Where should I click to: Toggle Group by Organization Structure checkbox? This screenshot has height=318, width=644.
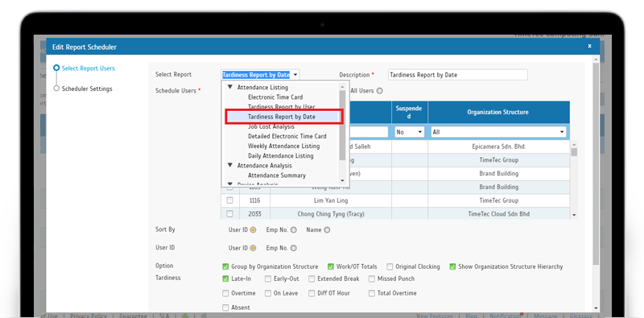[225, 266]
